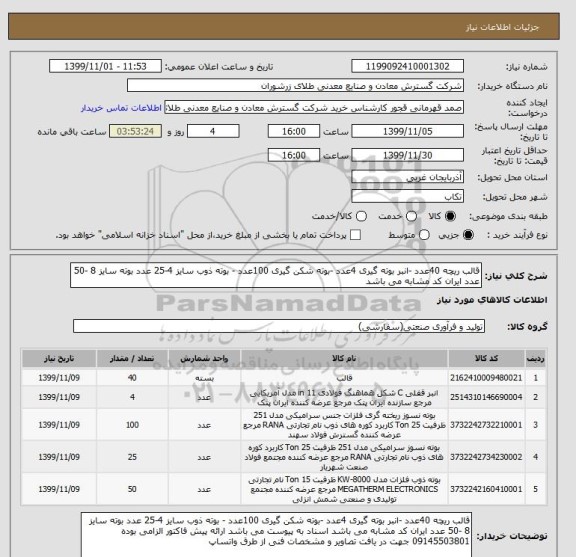This screenshot has height=557, width=576.
Task: Click the product name قالب in row 1
Action: point(344,378)
